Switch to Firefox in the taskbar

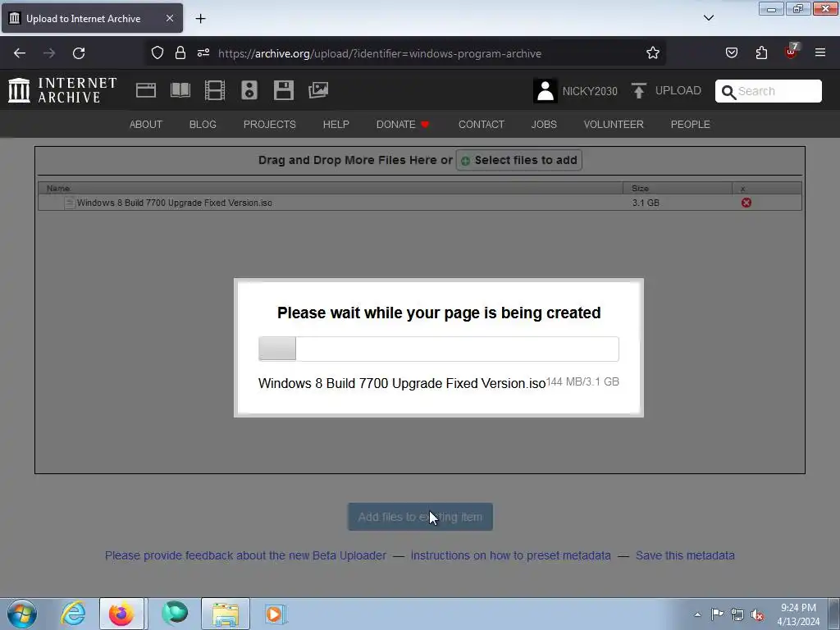[121, 614]
